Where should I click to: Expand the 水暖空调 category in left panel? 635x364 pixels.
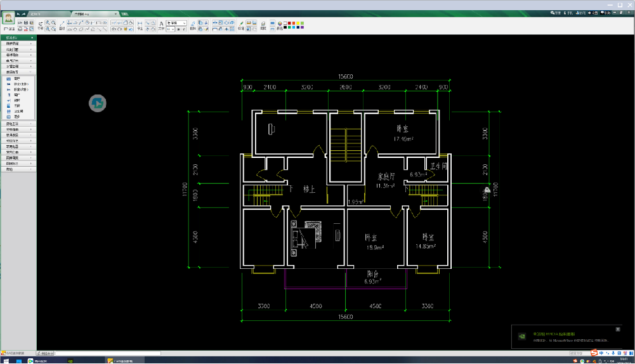coord(18,66)
